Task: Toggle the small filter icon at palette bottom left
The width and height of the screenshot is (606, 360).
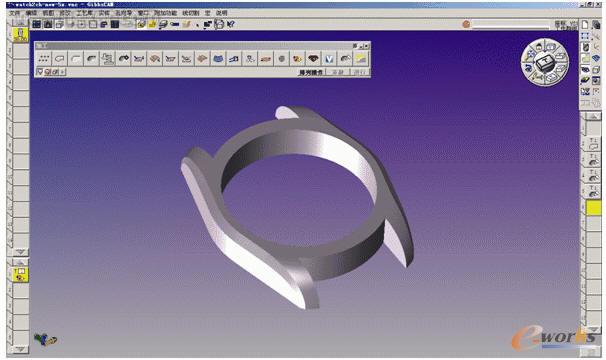Action: click(40, 72)
